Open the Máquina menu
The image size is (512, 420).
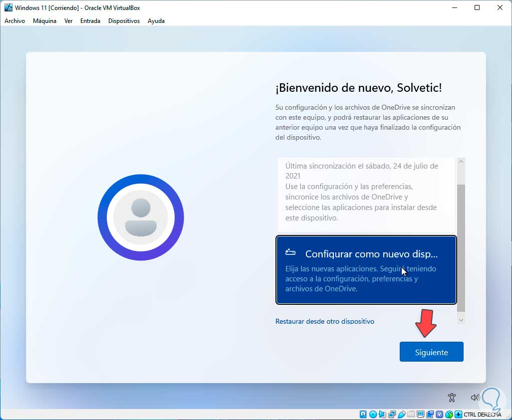45,21
